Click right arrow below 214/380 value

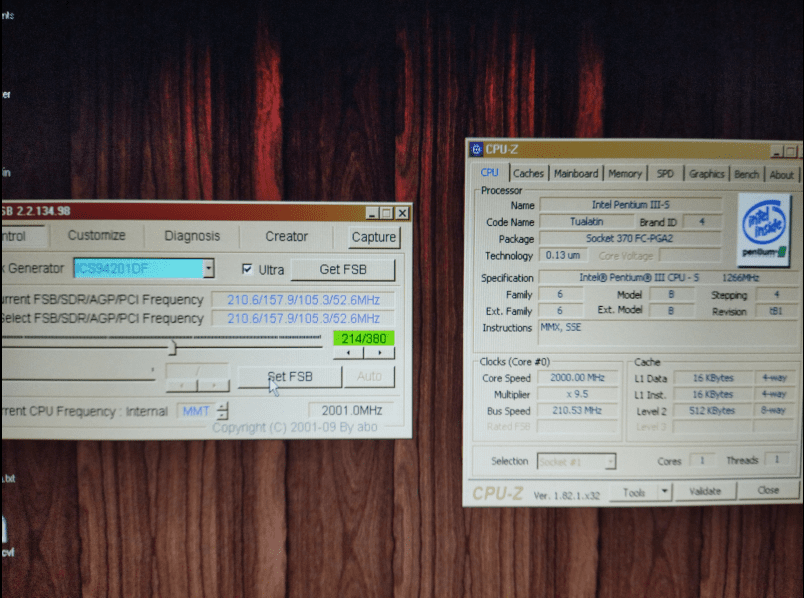pyautogui.click(x=379, y=353)
